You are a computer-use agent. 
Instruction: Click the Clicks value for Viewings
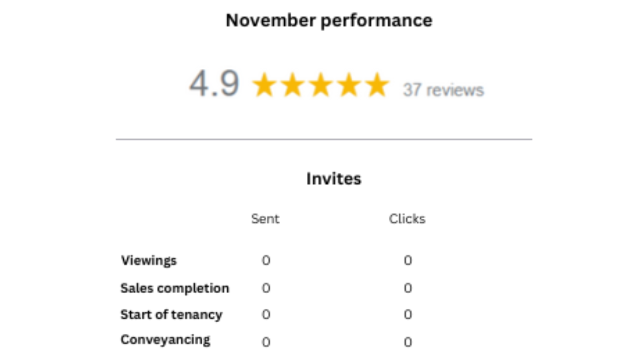[408, 260]
